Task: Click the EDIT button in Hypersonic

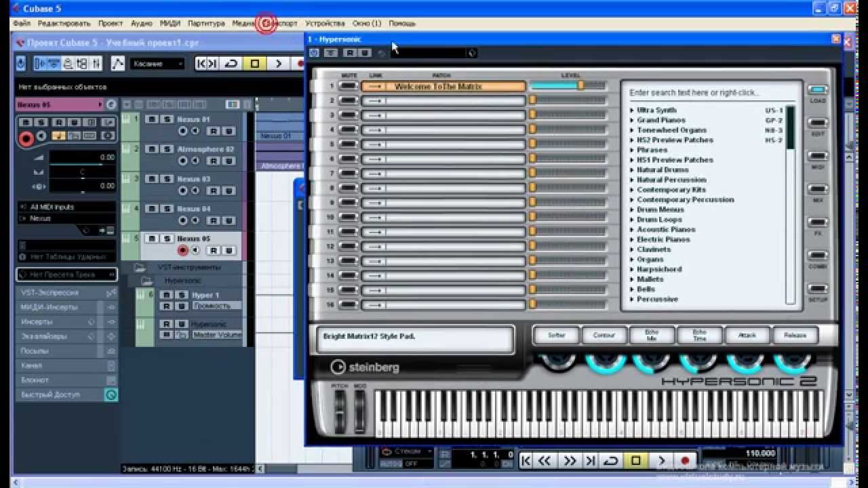Action: pyautogui.click(x=818, y=123)
